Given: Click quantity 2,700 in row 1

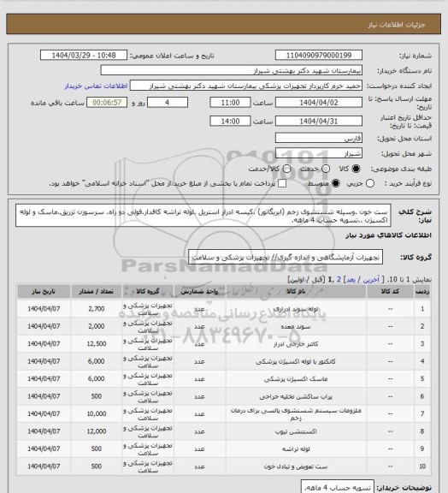Looking at the screenshot, I should click(96, 309).
